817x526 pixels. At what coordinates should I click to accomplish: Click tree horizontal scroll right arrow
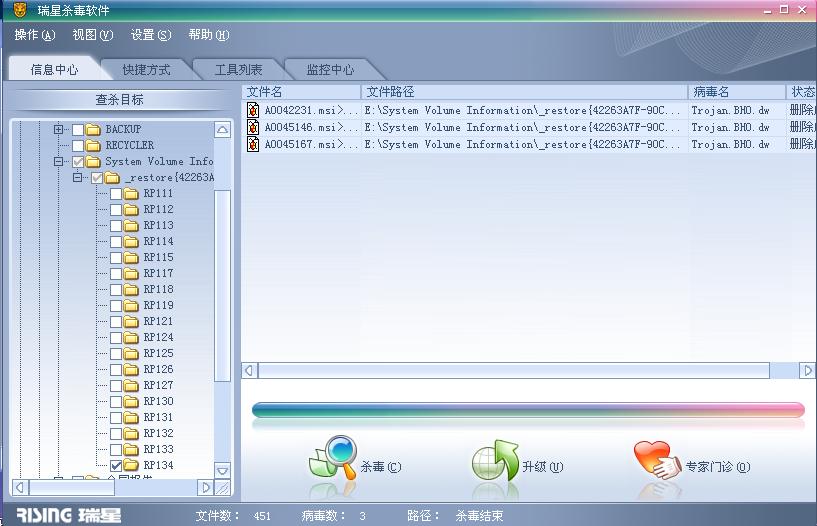pyautogui.click(x=206, y=487)
